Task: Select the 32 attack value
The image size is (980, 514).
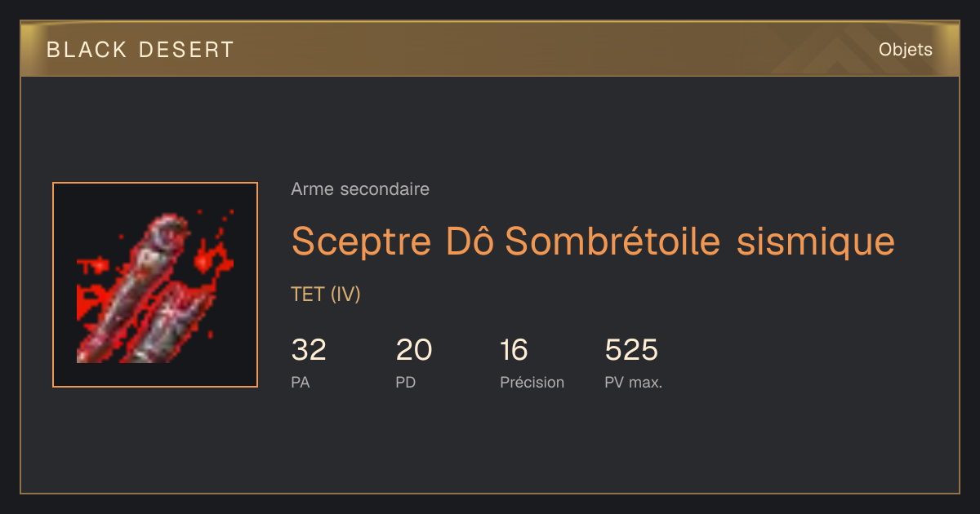Action: pyautogui.click(x=309, y=350)
